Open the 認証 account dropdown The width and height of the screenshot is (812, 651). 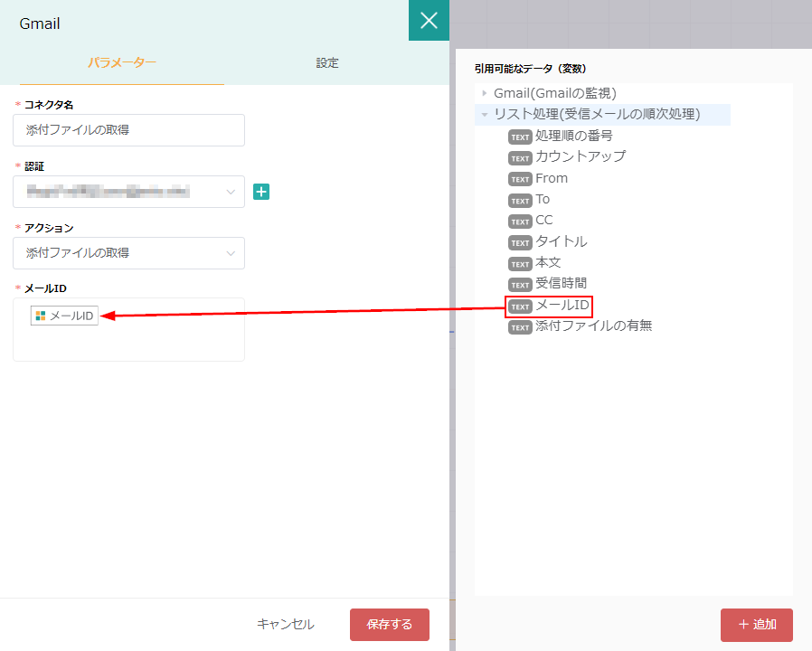128,192
